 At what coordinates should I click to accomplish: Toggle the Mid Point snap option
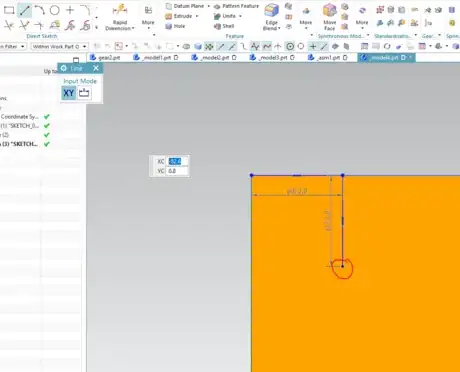232,46
